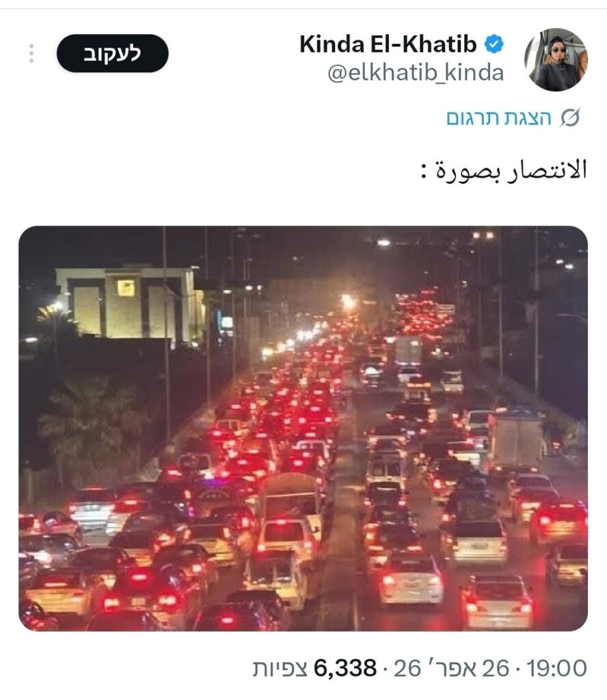Click the 19:00 post time
Screen dimensions: 607x700
pyautogui.click(x=556, y=669)
